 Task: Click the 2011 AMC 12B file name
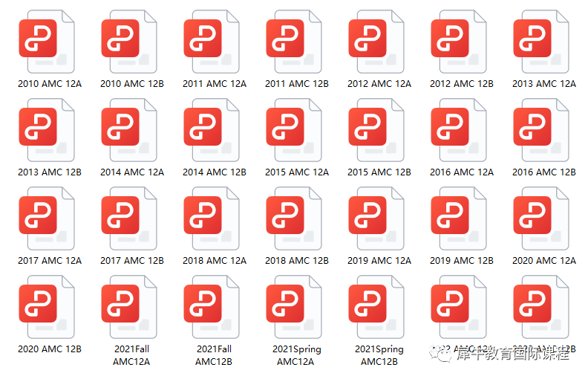296,84
